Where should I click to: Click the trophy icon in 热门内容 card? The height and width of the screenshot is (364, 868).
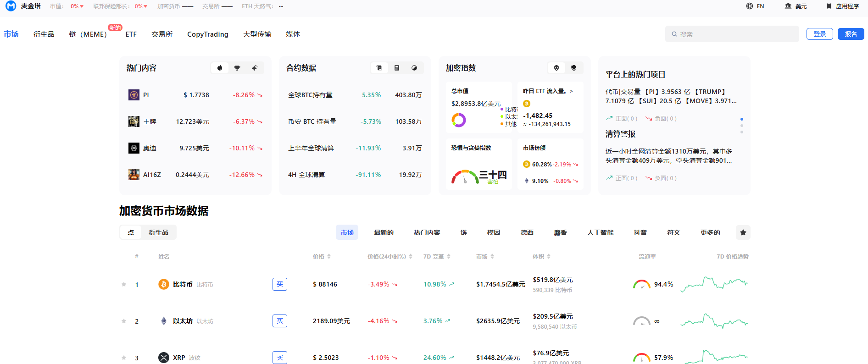237,68
